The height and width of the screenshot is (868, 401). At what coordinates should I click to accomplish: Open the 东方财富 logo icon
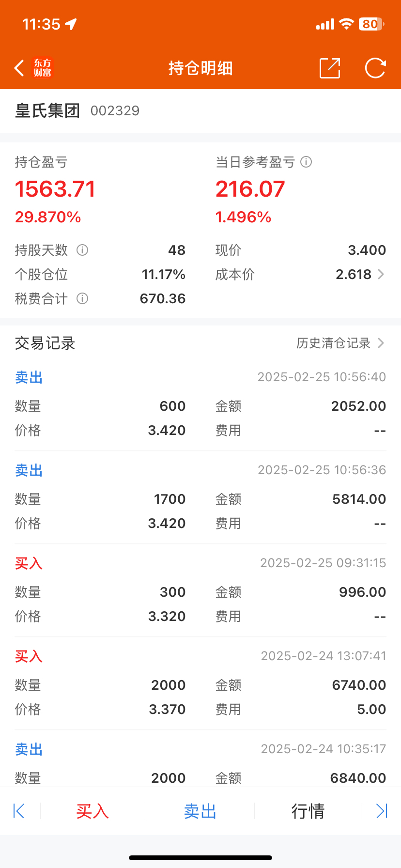(x=42, y=68)
